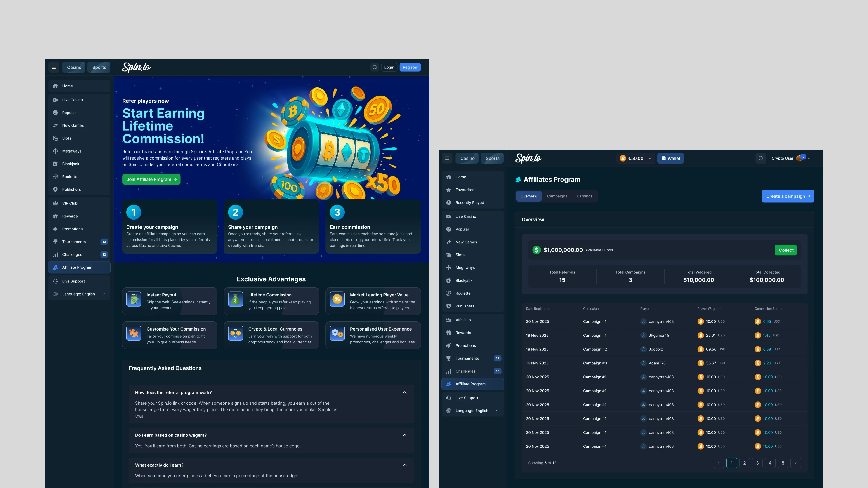The height and width of the screenshot is (488, 868).
Task: Open Terms and Conditions link
Action: pos(216,165)
